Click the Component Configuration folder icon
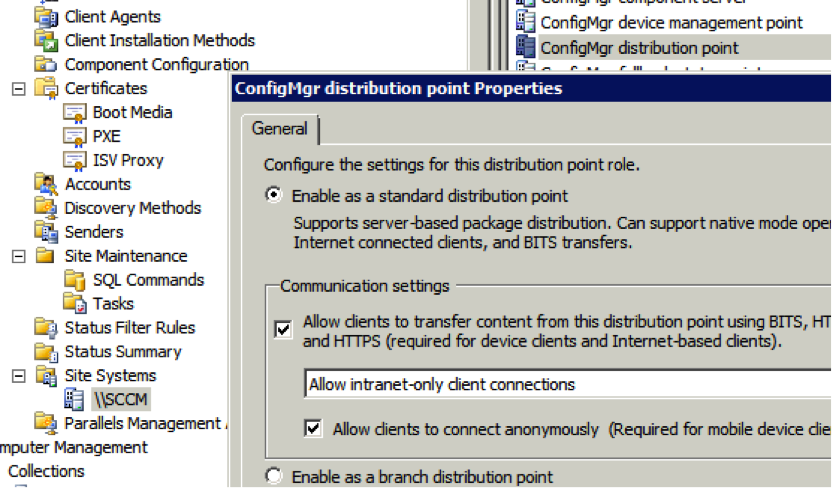 click(x=46, y=64)
